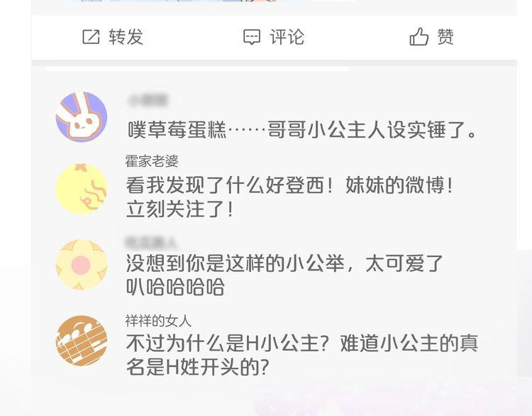Select the comment asking about H小公主
Screen dimensions: 532x416
point(302,354)
